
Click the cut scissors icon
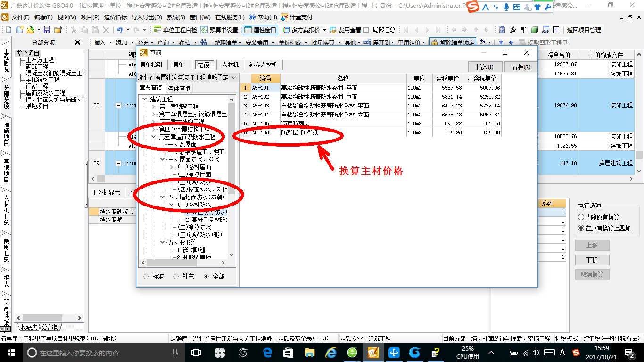[74, 30]
